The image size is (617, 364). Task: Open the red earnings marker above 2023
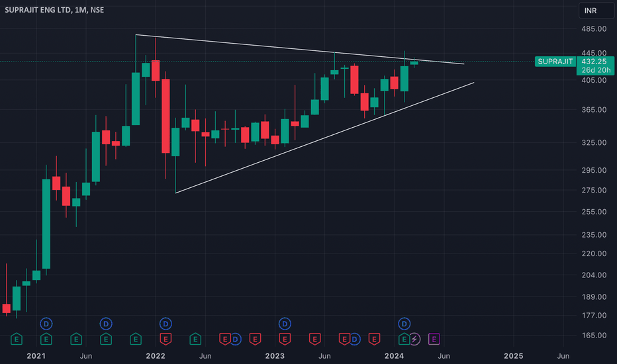[x=285, y=339]
